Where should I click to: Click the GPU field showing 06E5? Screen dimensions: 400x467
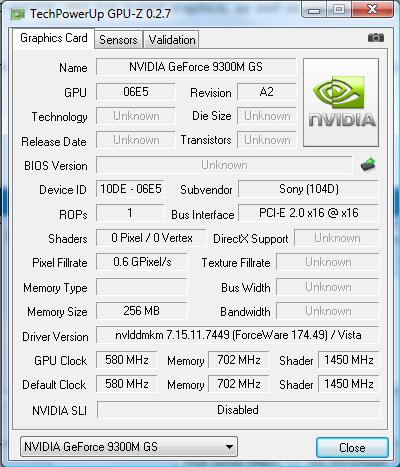pos(136,92)
